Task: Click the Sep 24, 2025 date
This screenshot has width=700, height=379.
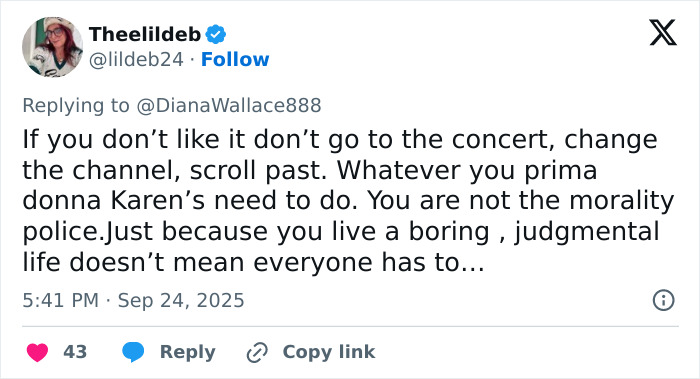Action: point(181,300)
